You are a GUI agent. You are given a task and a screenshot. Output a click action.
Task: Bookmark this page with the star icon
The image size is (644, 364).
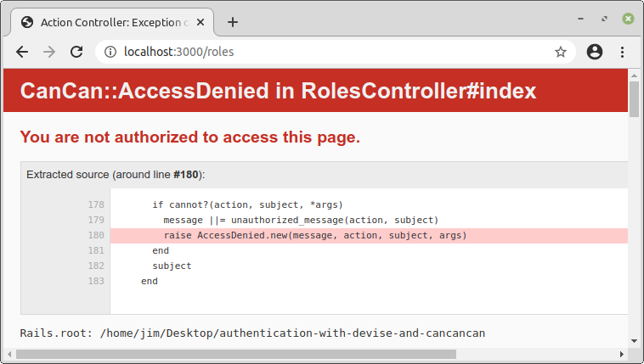(561, 52)
